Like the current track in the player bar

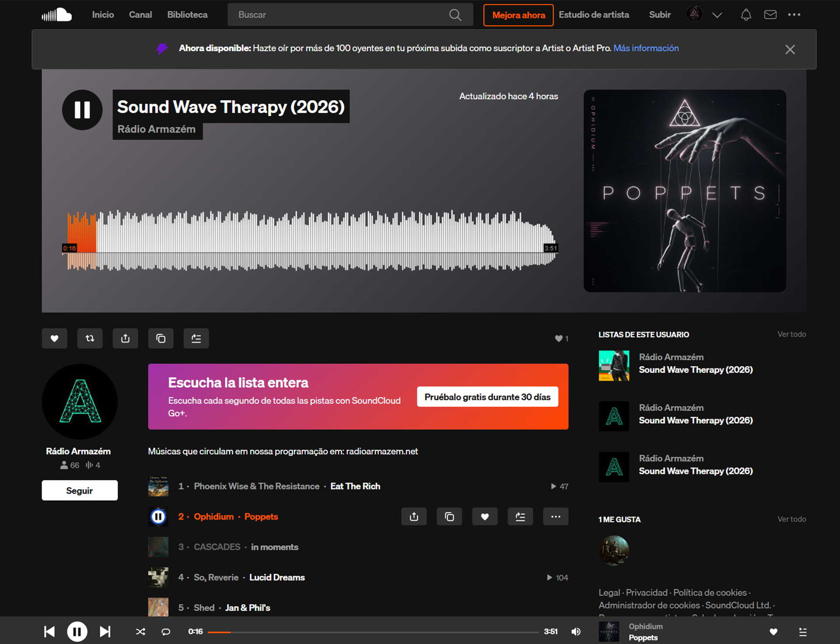pyautogui.click(x=773, y=631)
